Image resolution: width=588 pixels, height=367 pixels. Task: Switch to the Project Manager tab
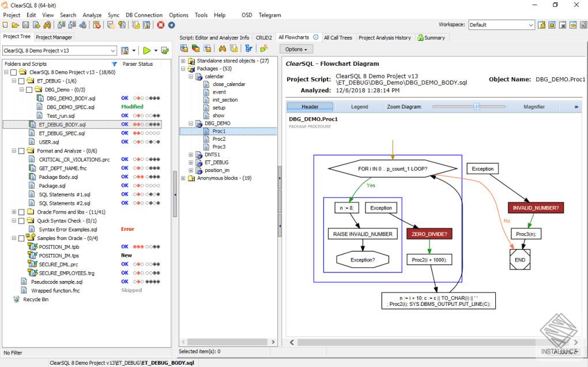tap(54, 37)
